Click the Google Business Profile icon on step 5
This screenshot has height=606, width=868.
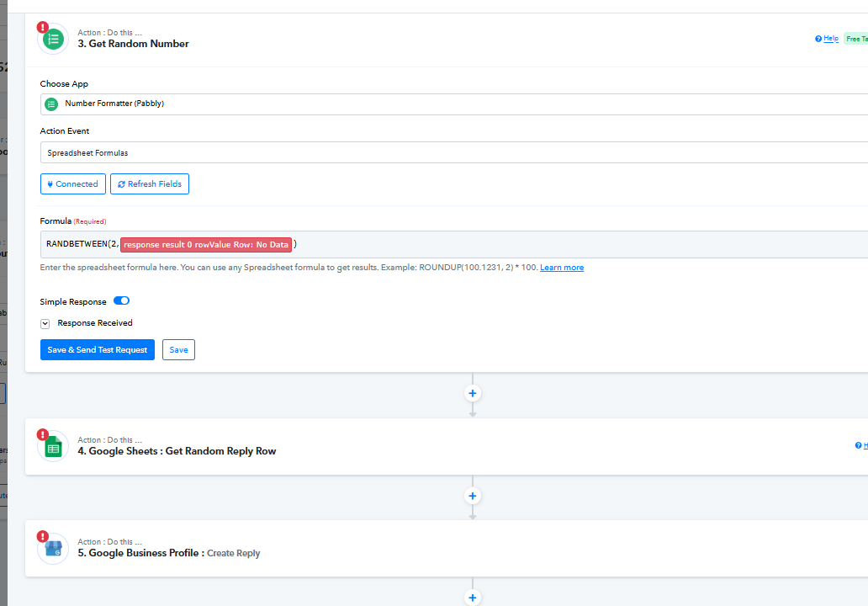coord(53,549)
